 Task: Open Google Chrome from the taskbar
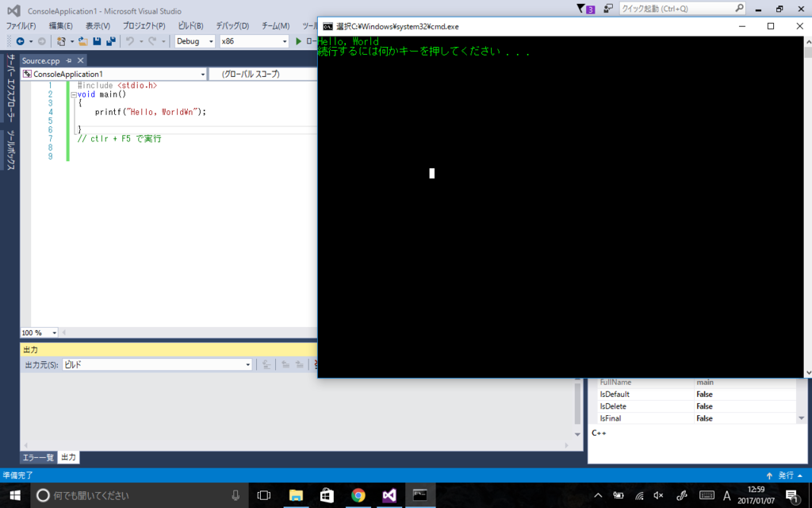[358, 495]
